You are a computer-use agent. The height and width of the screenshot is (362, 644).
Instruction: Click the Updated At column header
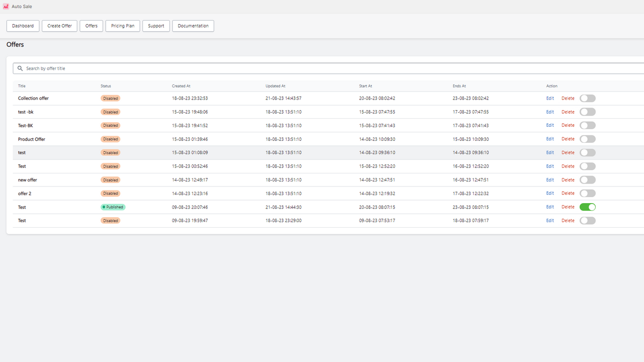275,86
